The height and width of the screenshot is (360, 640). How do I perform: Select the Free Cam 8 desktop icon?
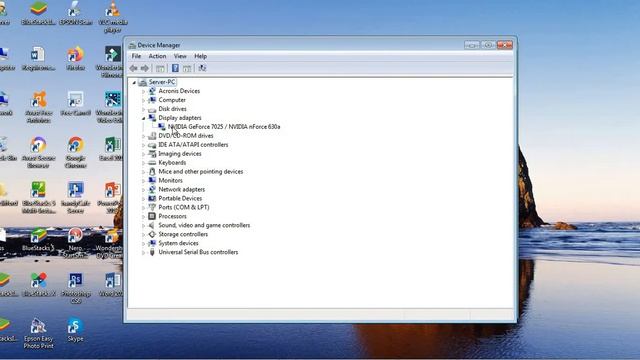point(76,103)
